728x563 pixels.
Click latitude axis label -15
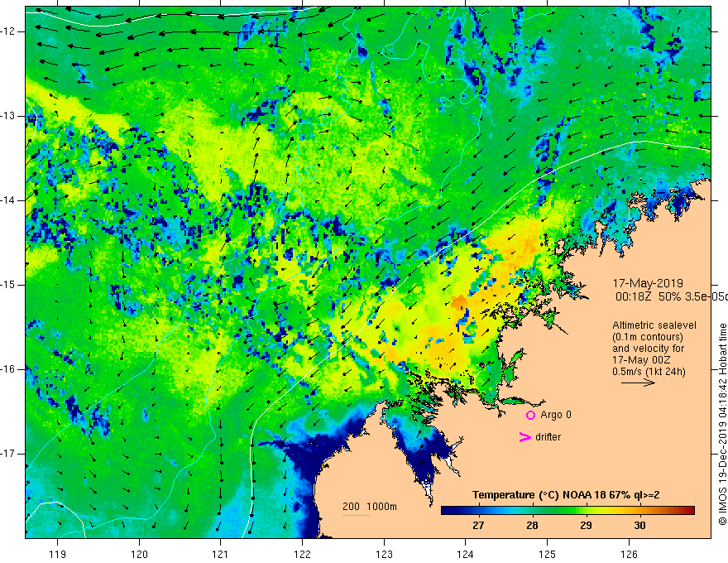[x=8, y=285]
